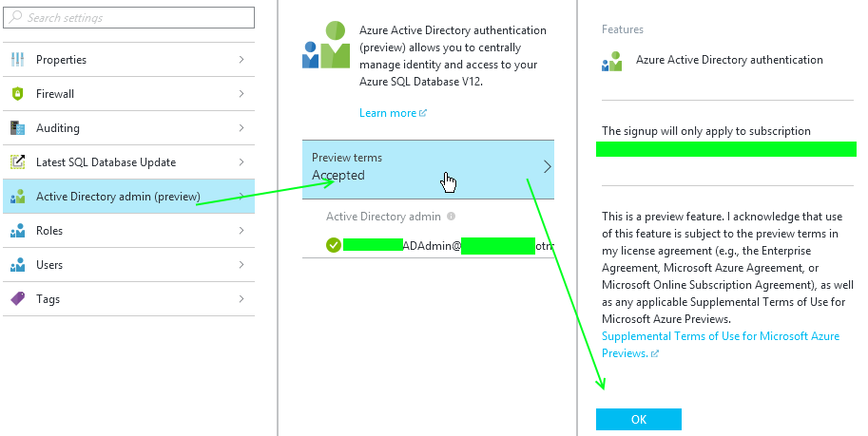Click the small Features Azure AD icon
This screenshot has width=868, height=436.
[x=611, y=62]
